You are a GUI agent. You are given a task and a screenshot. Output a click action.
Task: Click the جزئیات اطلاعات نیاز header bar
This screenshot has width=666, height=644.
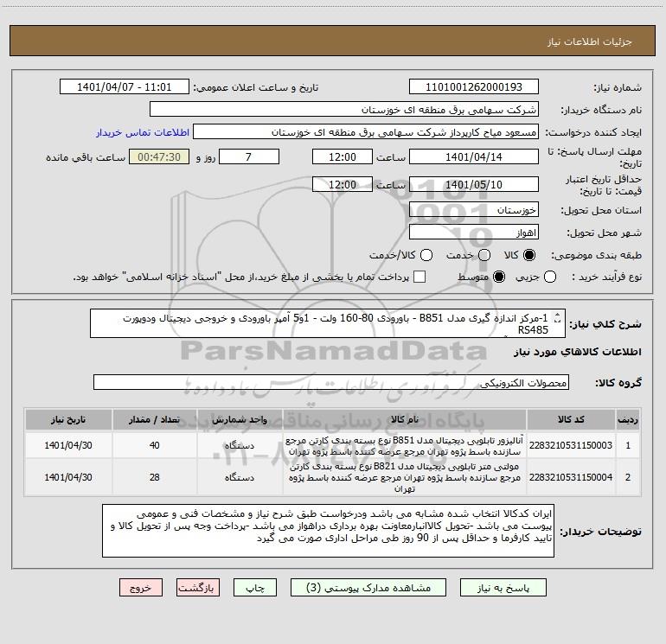point(333,41)
